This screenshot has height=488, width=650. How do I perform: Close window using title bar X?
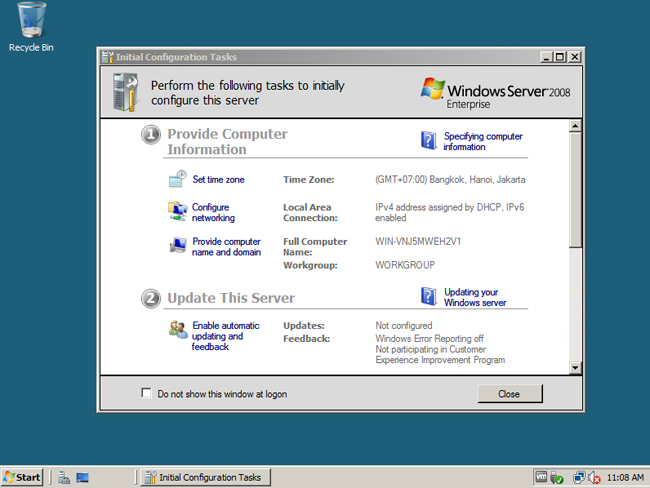coord(575,57)
